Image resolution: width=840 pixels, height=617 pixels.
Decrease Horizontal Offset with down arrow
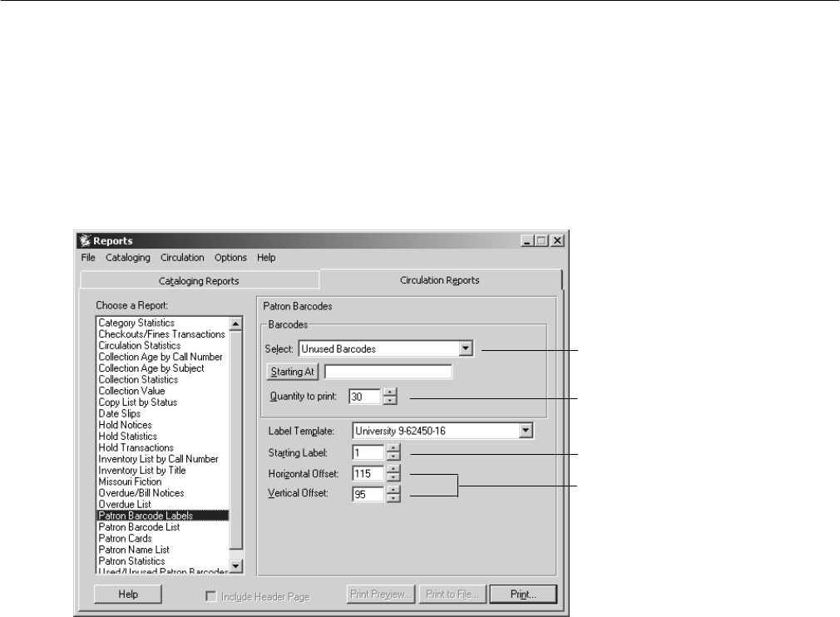click(x=393, y=477)
